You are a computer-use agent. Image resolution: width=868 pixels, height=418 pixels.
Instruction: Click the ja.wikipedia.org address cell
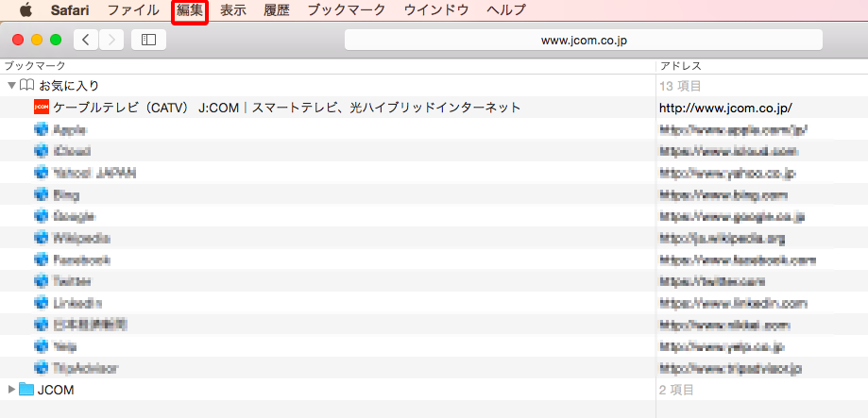(x=722, y=239)
